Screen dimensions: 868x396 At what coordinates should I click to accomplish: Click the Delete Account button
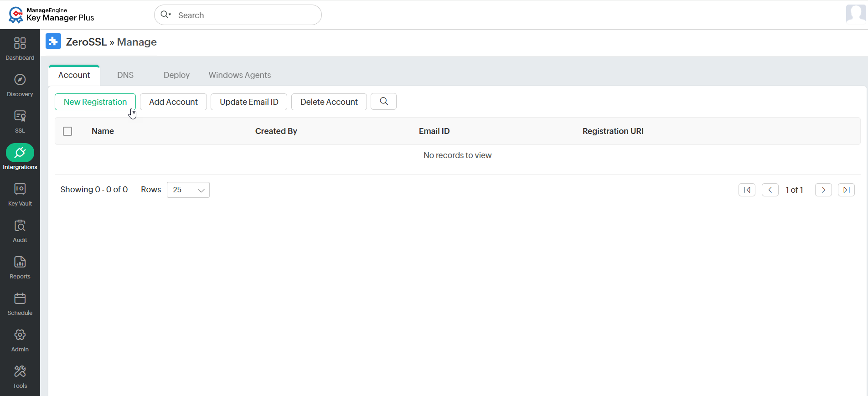pyautogui.click(x=329, y=102)
